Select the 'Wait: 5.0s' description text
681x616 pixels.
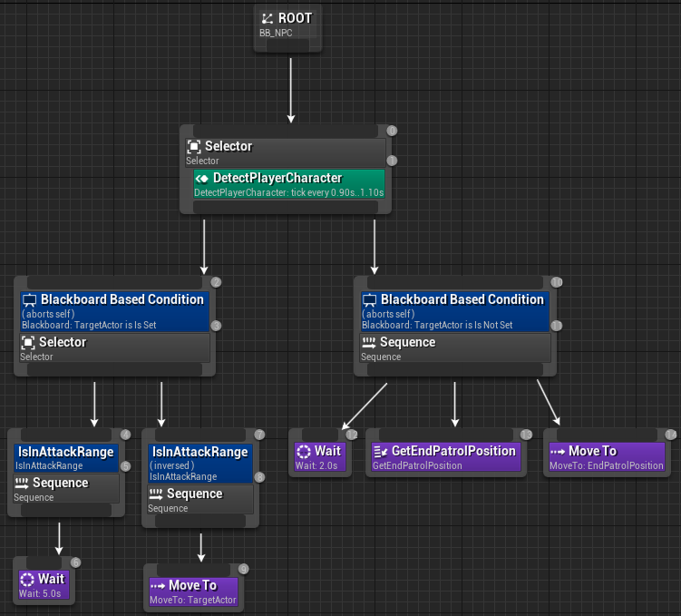coord(40,593)
